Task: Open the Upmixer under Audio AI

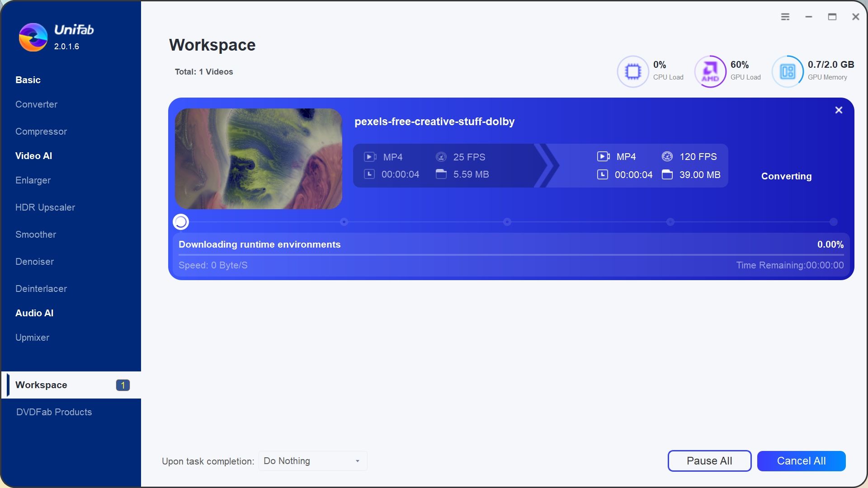Action: tap(32, 338)
